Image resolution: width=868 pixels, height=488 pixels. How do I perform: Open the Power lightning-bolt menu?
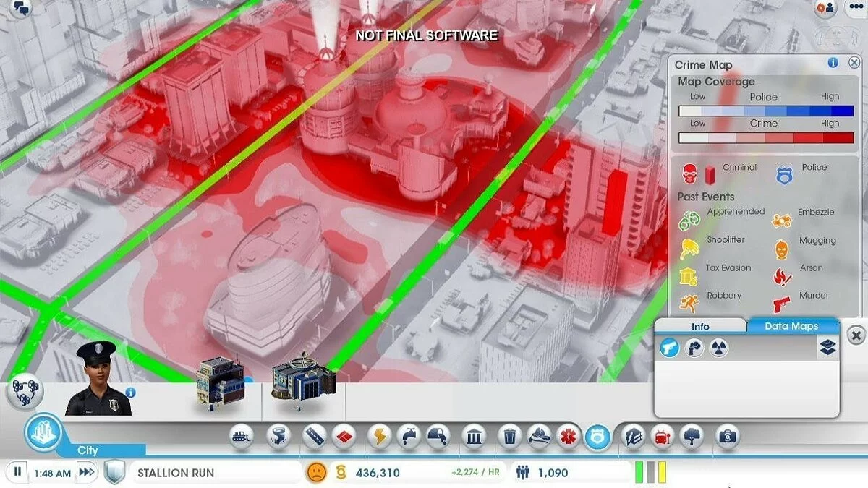coord(379,436)
